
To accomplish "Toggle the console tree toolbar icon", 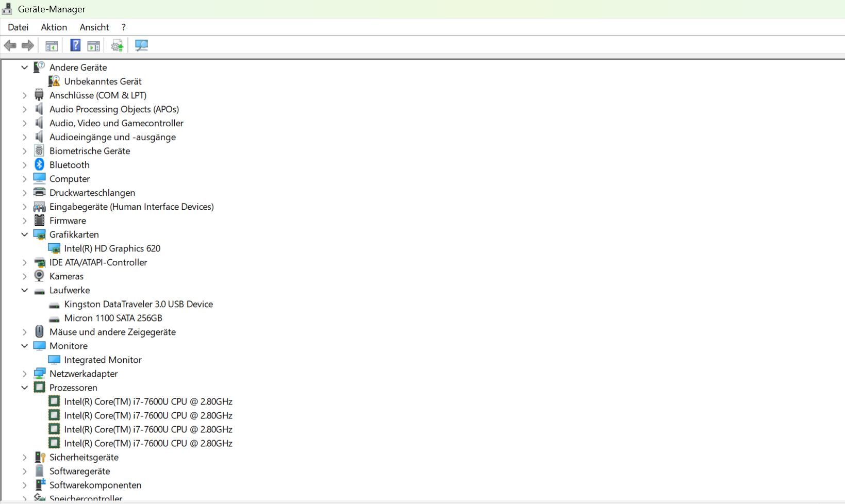I will point(52,46).
